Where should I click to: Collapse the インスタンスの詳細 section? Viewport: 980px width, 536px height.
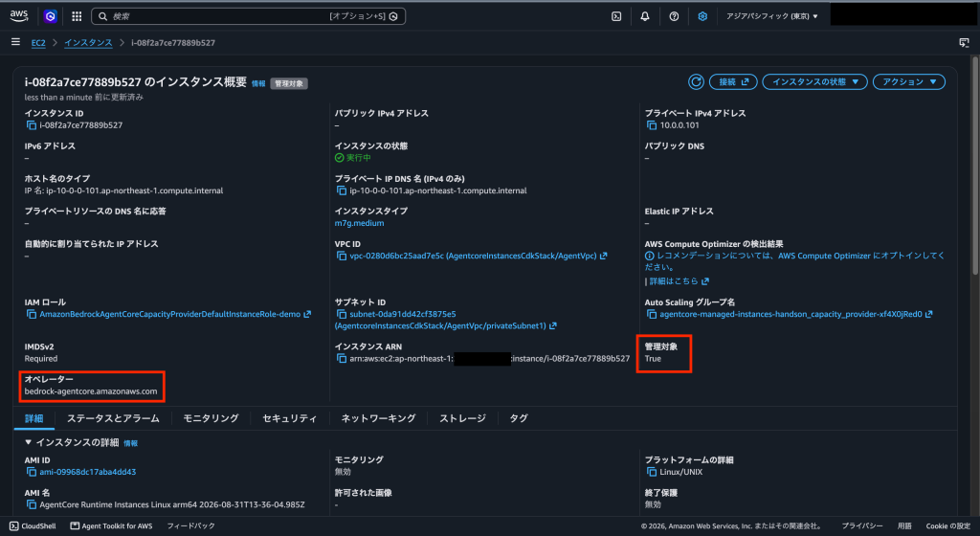coord(28,441)
